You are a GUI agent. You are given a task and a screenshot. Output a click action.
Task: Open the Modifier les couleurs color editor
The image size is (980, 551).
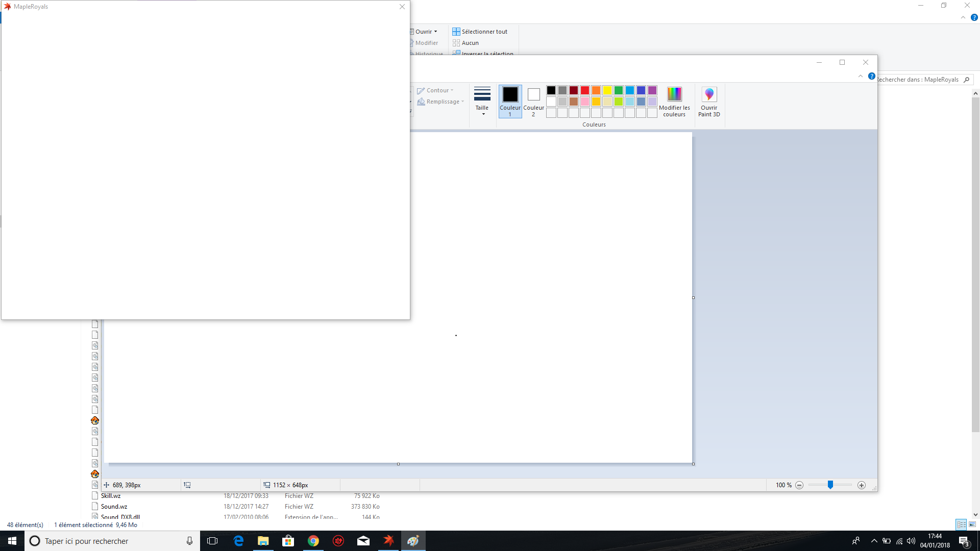pyautogui.click(x=674, y=102)
